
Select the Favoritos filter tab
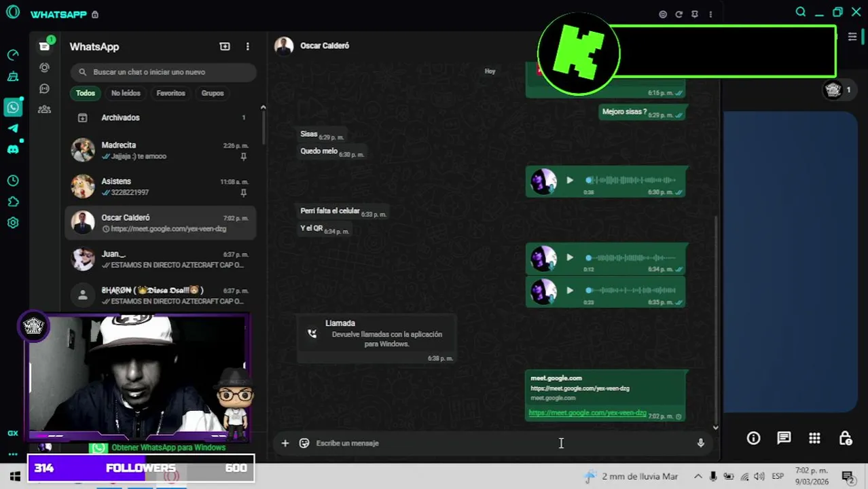pos(170,93)
